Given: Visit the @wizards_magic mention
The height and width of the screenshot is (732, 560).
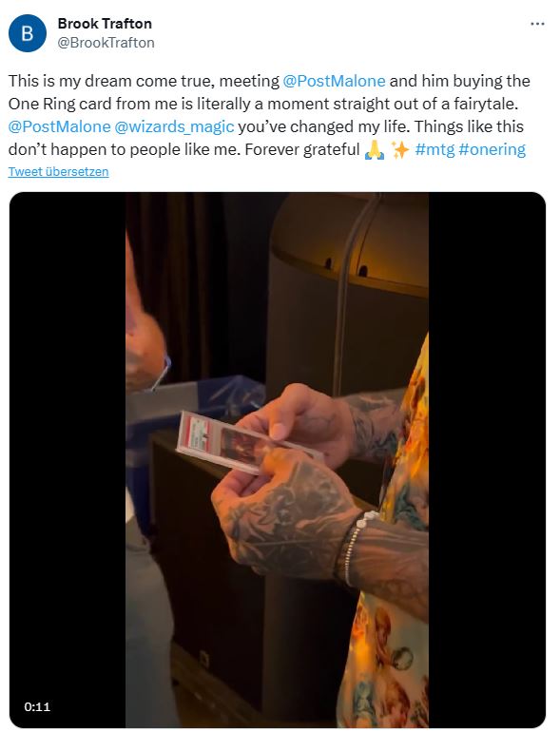Looking at the screenshot, I should coord(174,126).
